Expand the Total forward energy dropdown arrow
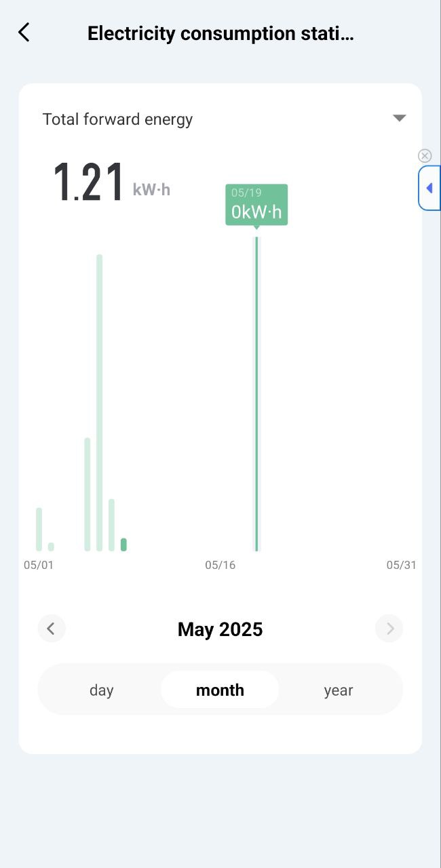The width and height of the screenshot is (441, 868). pyautogui.click(x=399, y=118)
